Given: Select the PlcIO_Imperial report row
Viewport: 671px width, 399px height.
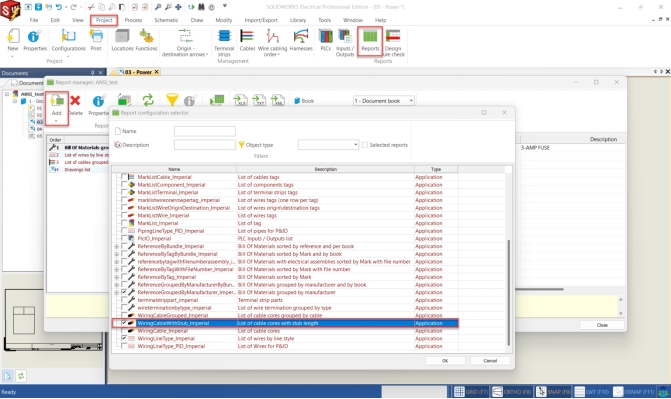Looking at the screenshot, I should [x=285, y=238].
